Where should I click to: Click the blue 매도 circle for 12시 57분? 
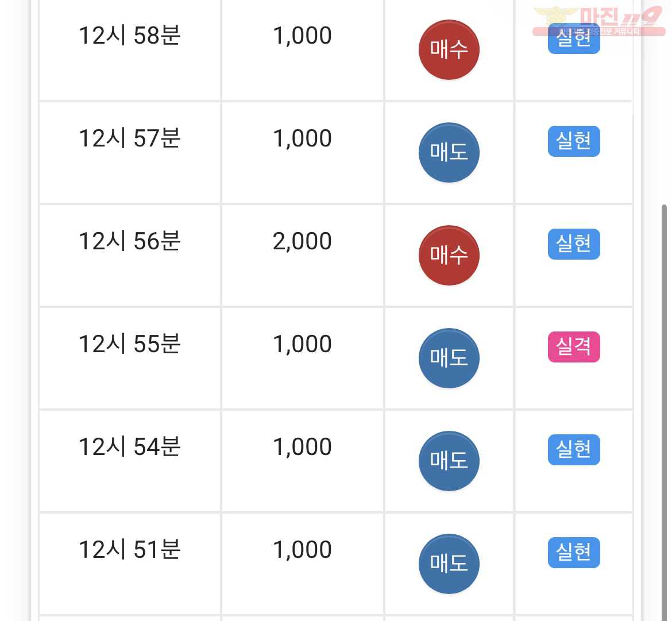449,153
